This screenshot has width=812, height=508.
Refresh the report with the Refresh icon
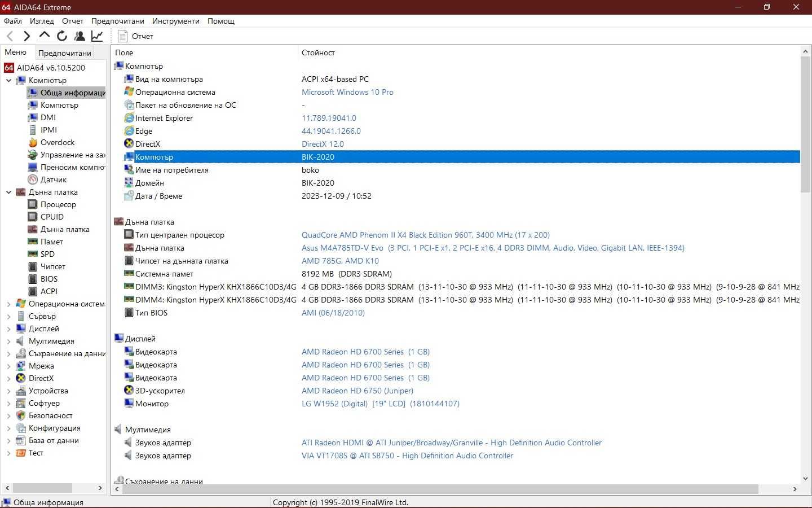click(x=62, y=36)
